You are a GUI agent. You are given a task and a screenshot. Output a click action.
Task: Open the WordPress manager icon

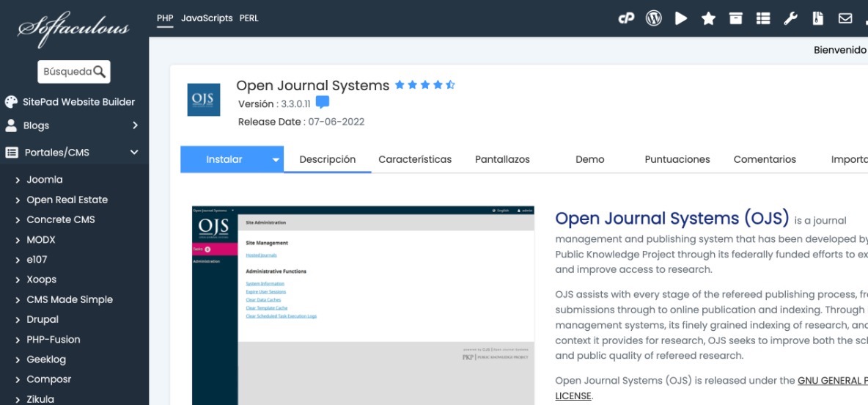tap(654, 18)
